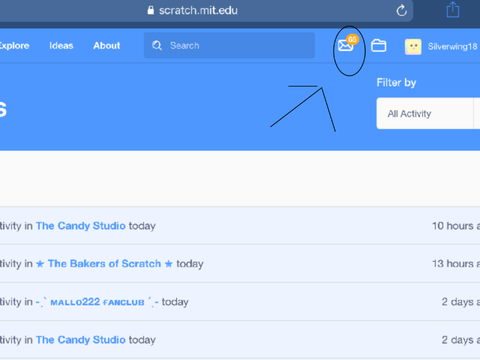The image size is (480, 360).
Task: Open The Bakers of Scratch studio link
Action: pos(104,264)
